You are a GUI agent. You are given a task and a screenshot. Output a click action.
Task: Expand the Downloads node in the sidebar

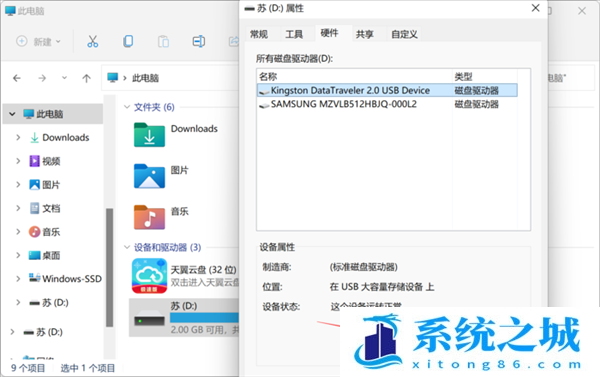pyautogui.click(x=18, y=137)
